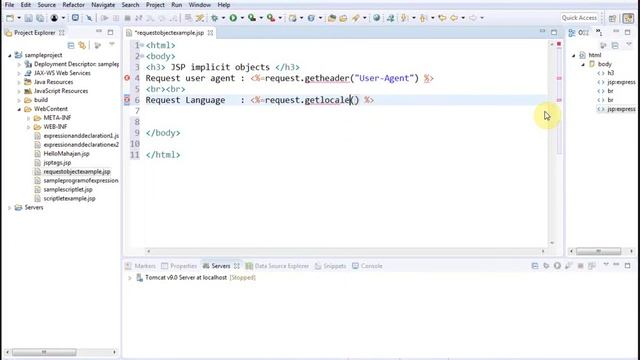Click the error marker on line 6
Viewport: 640px width, 360px height.
(127, 100)
